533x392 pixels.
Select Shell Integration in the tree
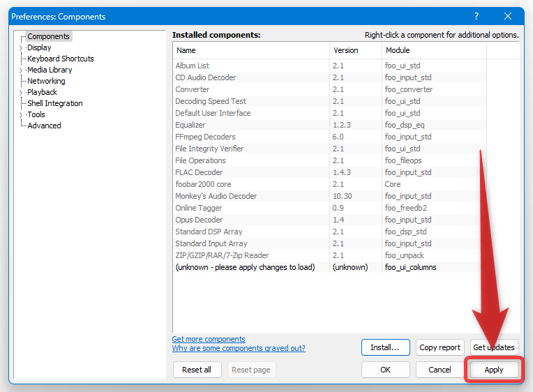[x=55, y=103]
